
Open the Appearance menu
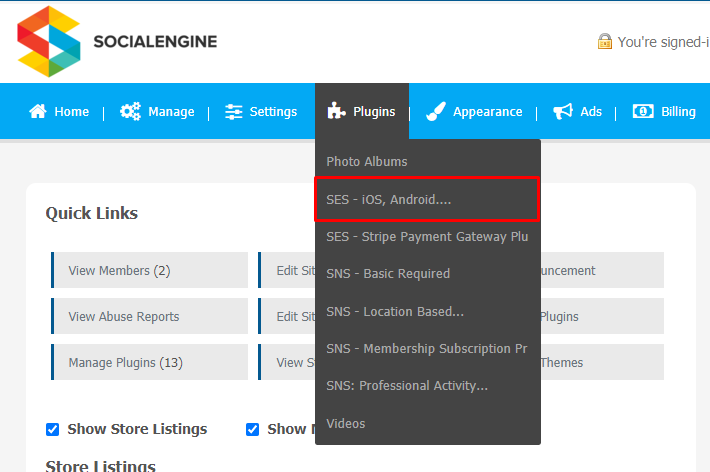coord(474,111)
